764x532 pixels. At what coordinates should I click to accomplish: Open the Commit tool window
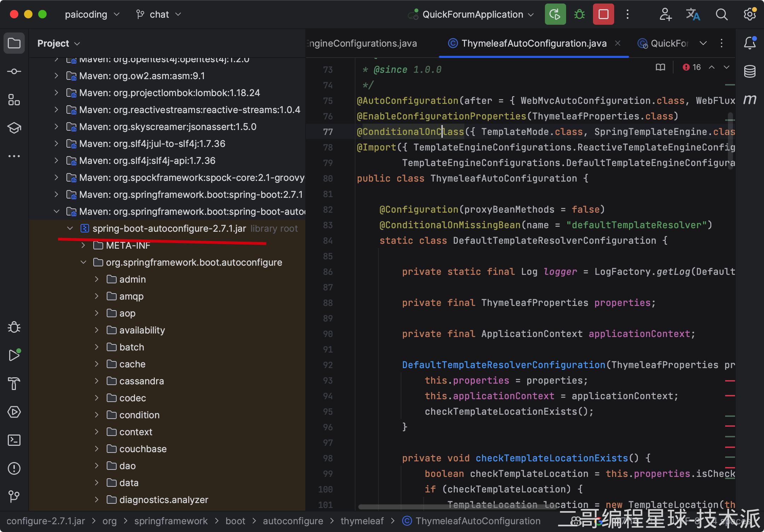click(14, 71)
